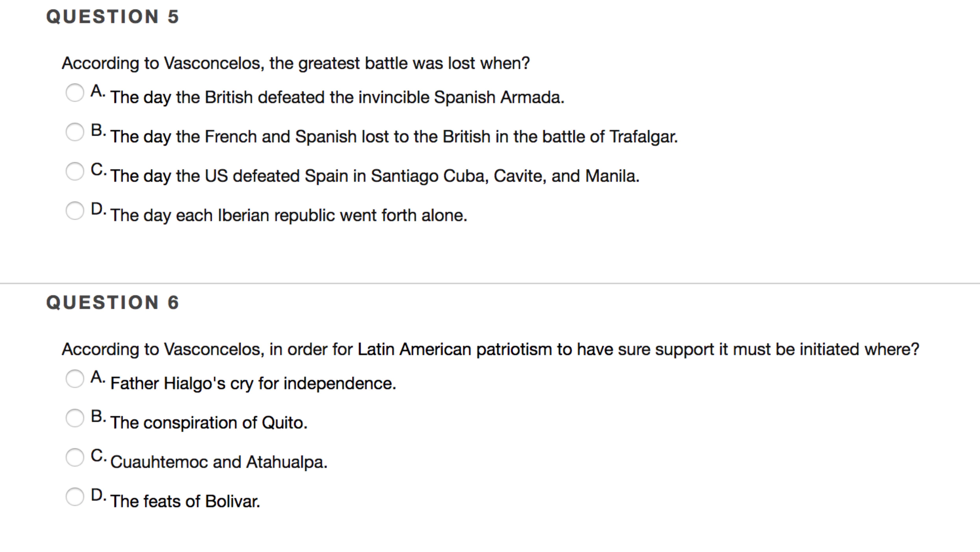Mark option C radio in Question 5

coord(75,171)
